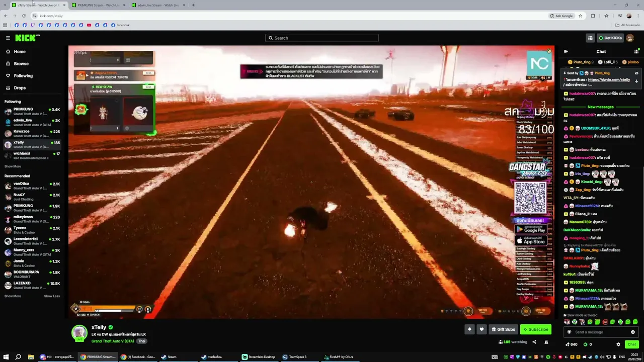644x362 pixels.
Task: Open the Windows Start menu
Action: (6, 357)
